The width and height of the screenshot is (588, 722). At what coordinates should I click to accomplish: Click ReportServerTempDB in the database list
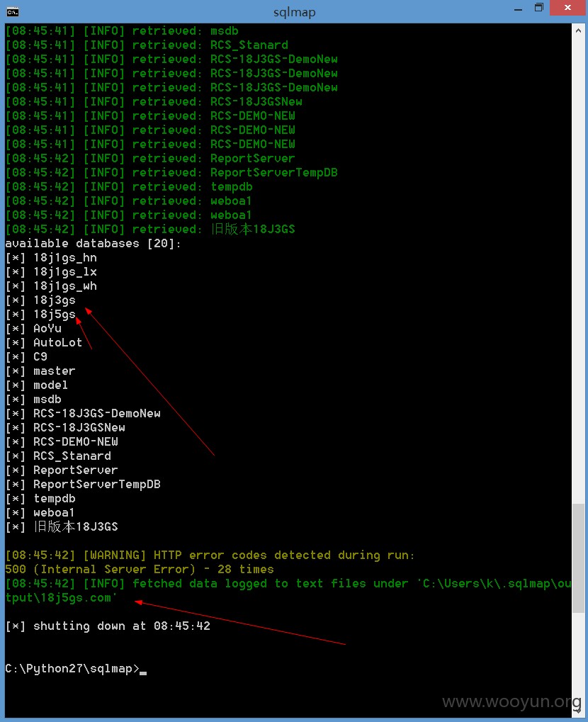[x=97, y=485]
